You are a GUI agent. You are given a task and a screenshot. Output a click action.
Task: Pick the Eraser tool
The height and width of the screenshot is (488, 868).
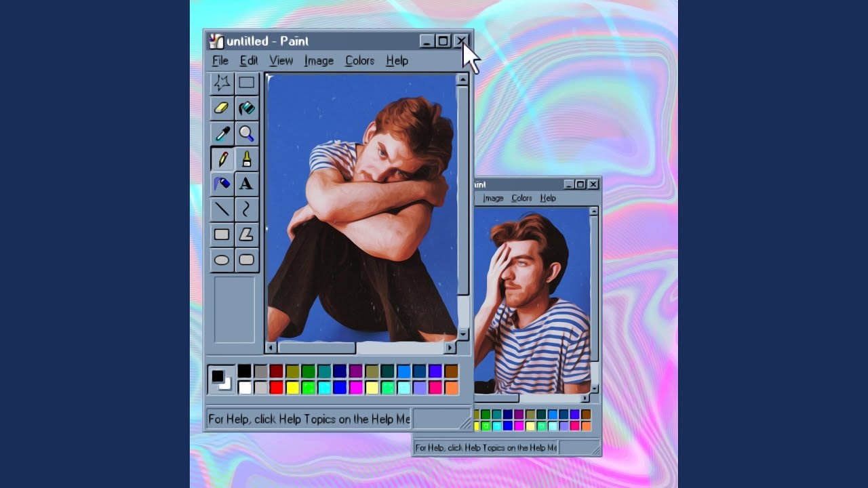222,108
